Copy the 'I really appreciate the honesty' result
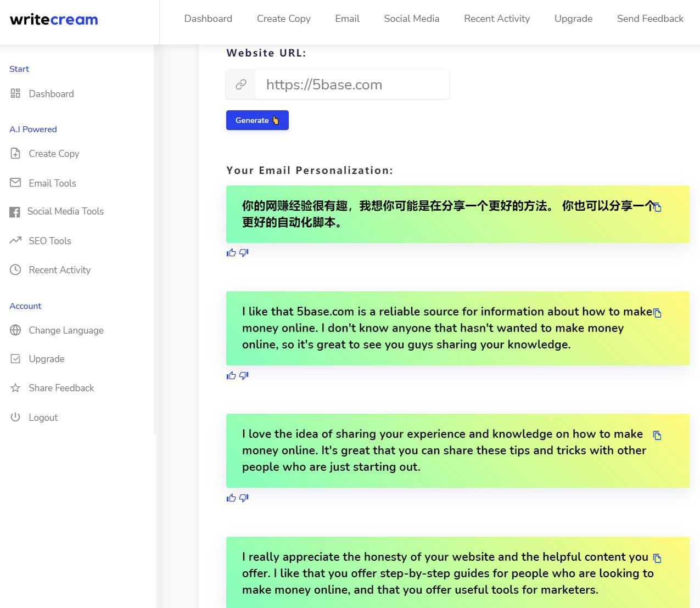The height and width of the screenshot is (608, 700). tap(657, 559)
